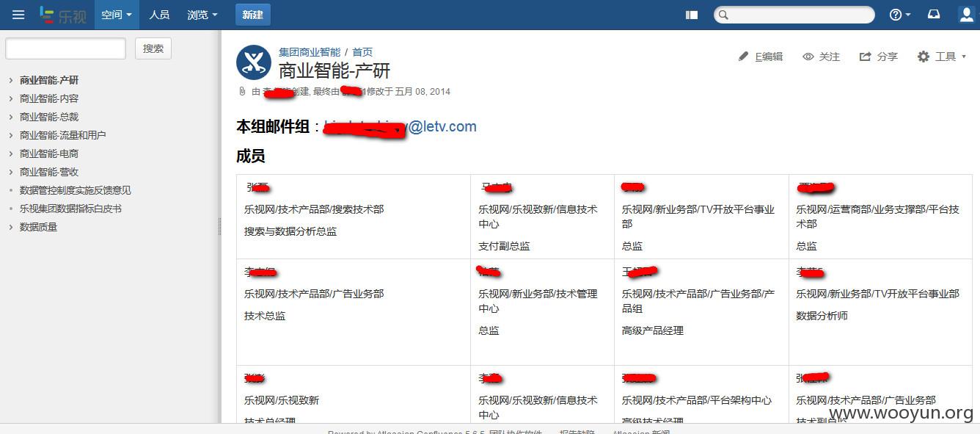Viewport: 980px width, 434px height.
Task: Expand the 数据质量 tree node
Action: (x=10, y=227)
